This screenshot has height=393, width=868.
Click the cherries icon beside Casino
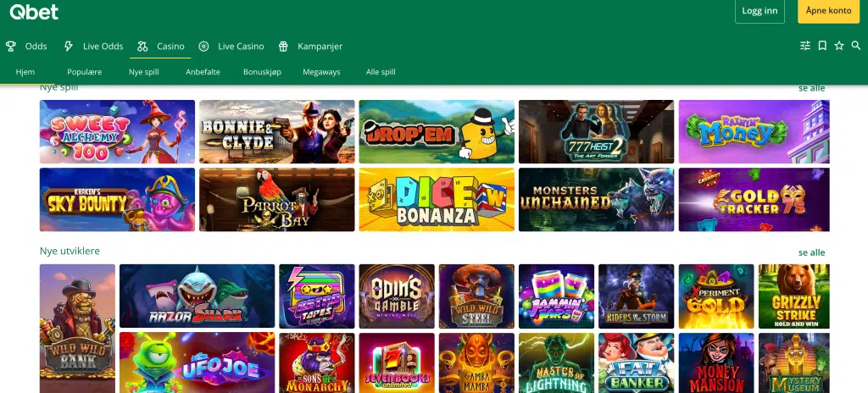[142, 47]
